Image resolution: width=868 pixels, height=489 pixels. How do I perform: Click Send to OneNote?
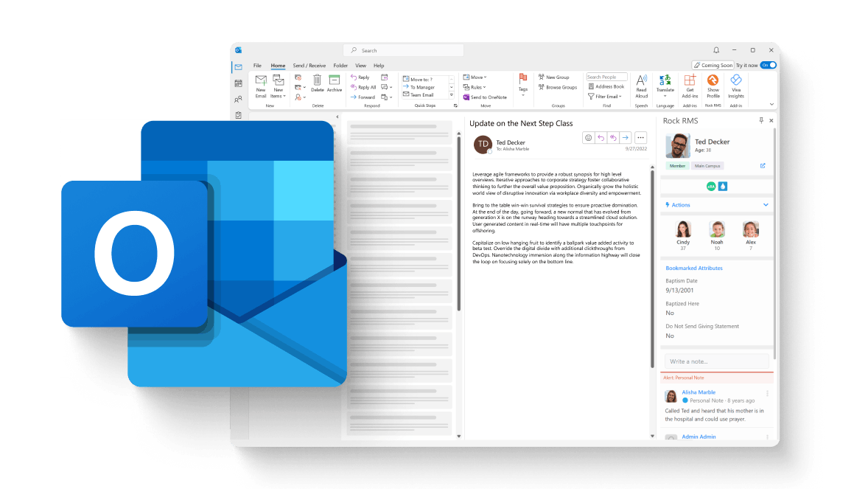click(x=485, y=97)
